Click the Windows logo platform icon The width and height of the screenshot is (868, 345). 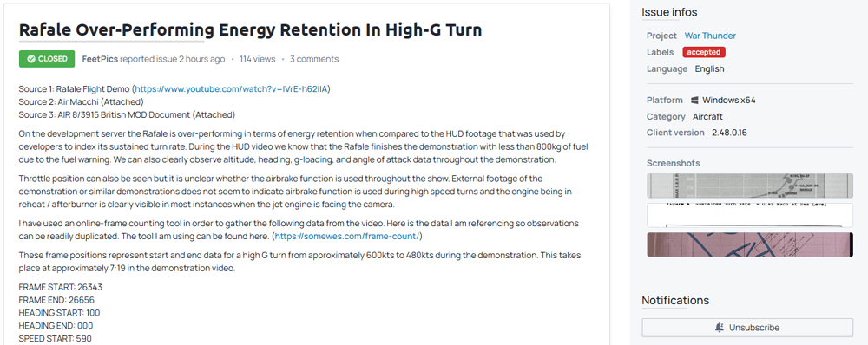[694, 100]
